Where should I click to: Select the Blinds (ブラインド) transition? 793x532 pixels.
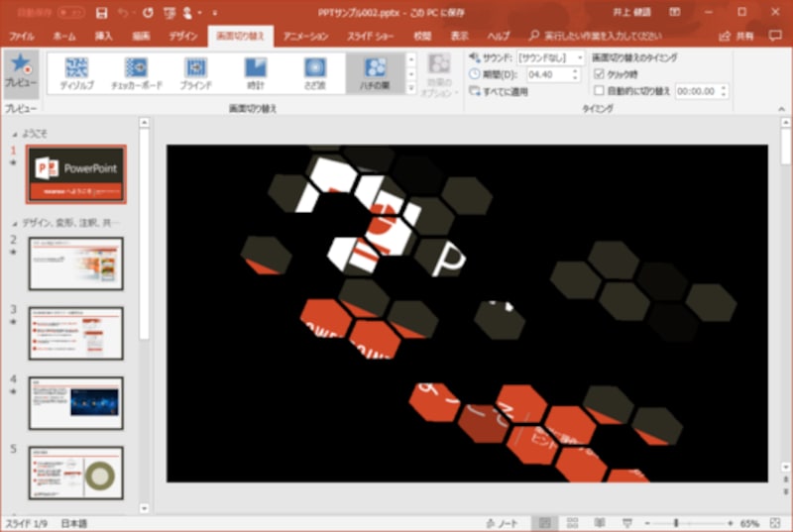[x=195, y=73]
